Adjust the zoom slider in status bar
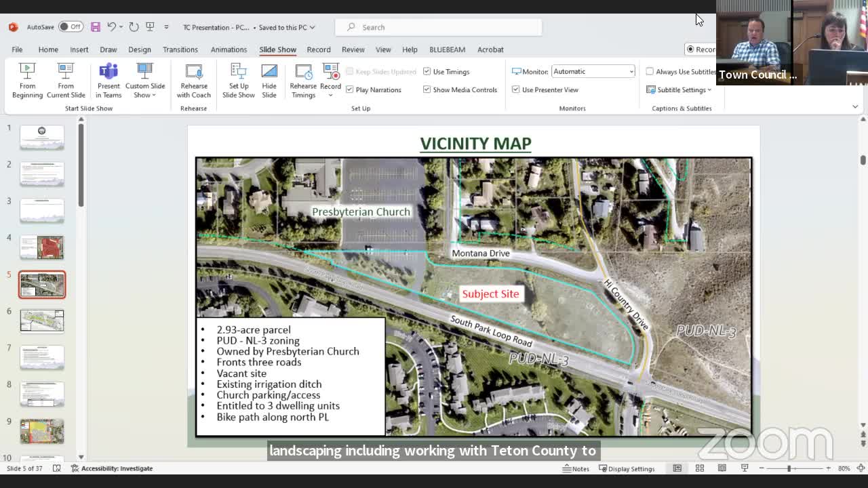Image resolution: width=868 pixels, height=488 pixels. (789, 468)
